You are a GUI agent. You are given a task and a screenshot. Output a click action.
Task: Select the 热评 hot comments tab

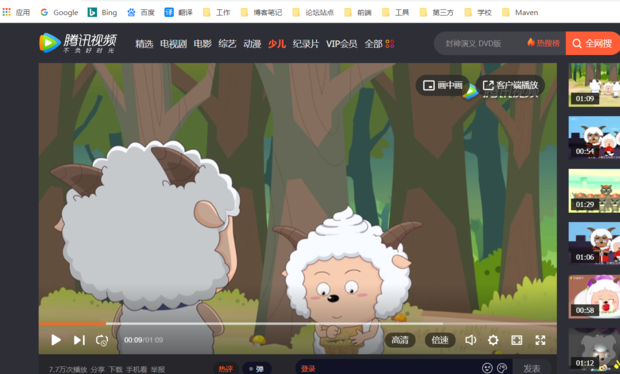coord(226,368)
